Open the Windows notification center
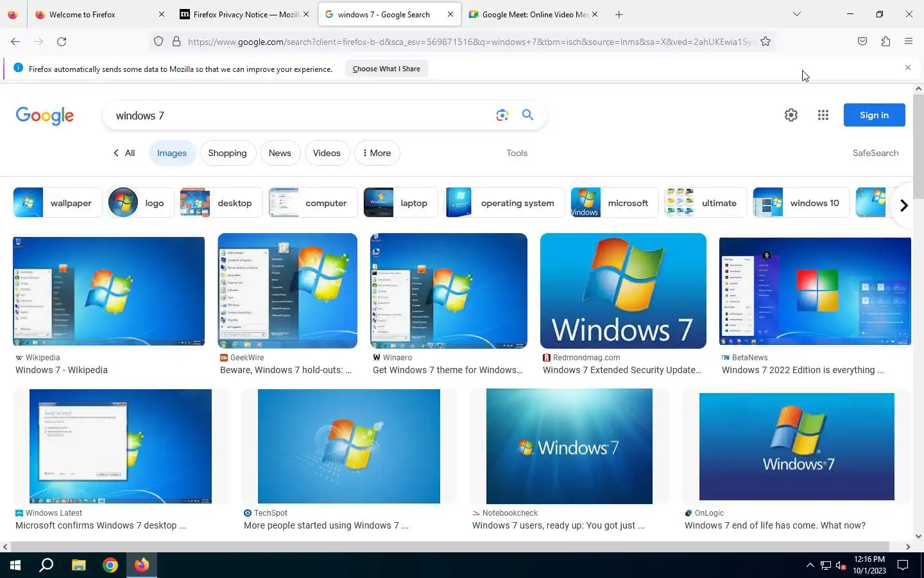This screenshot has width=924, height=578. [x=903, y=565]
